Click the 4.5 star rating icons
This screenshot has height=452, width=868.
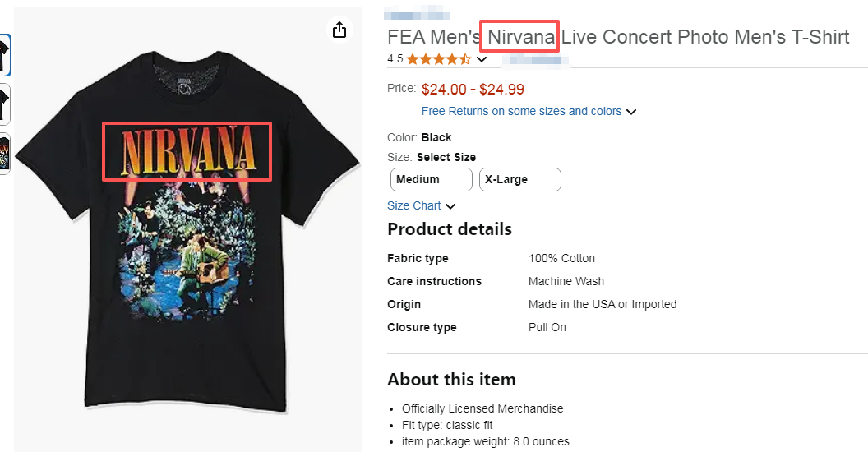coord(438,59)
